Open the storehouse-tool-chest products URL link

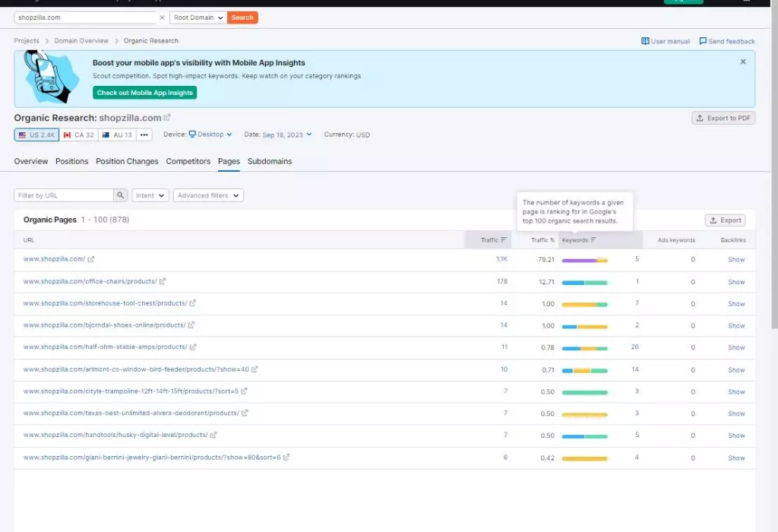point(105,303)
